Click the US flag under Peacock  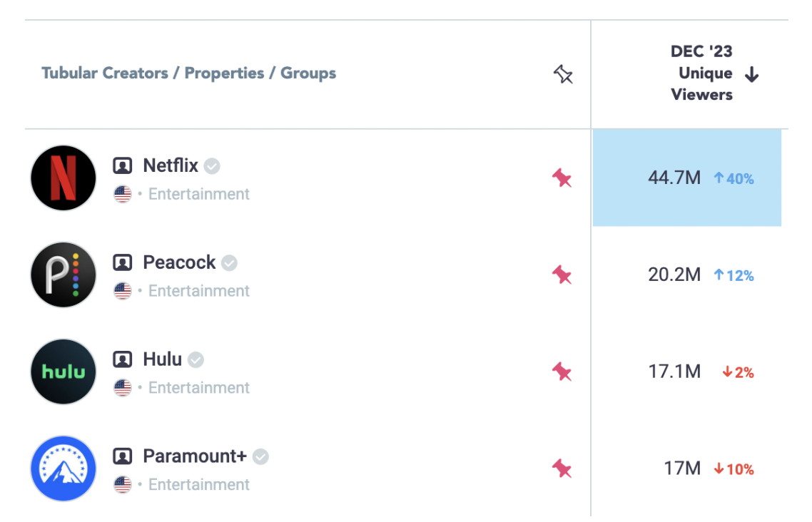click(123, 291)
